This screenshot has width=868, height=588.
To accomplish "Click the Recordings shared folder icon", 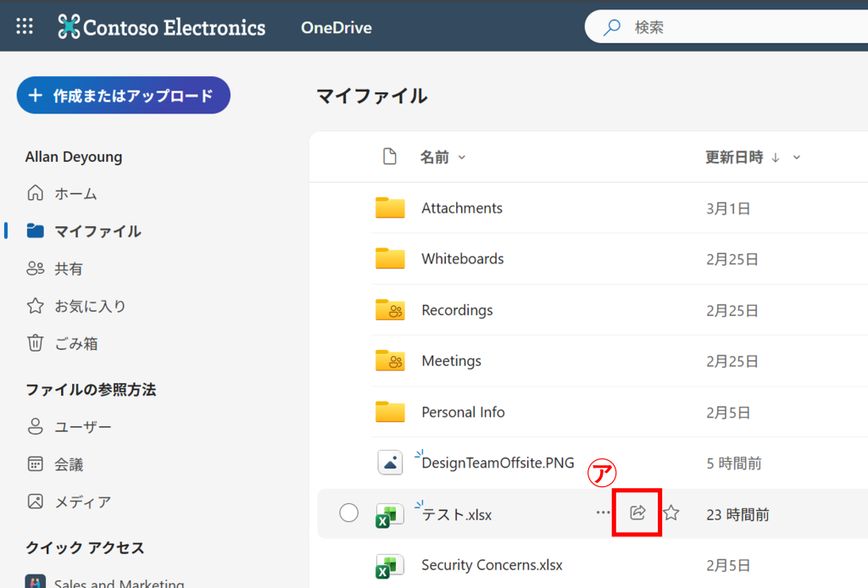I will (390, 310).
